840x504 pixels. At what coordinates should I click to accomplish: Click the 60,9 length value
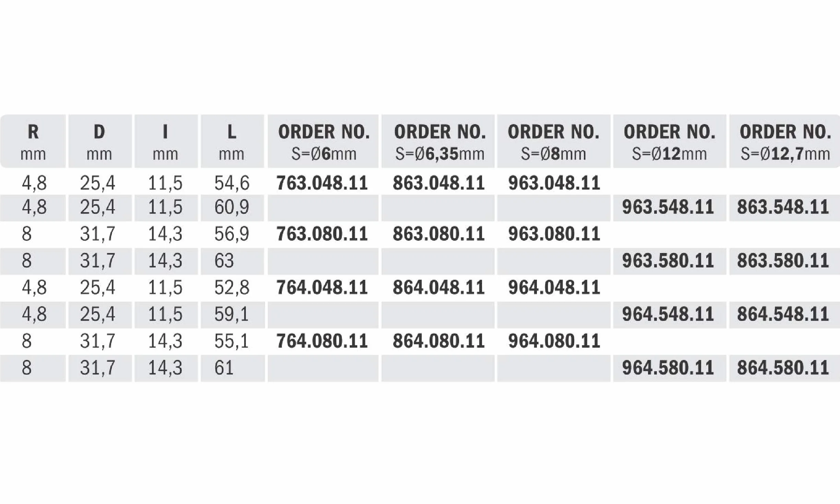point(232,207)
